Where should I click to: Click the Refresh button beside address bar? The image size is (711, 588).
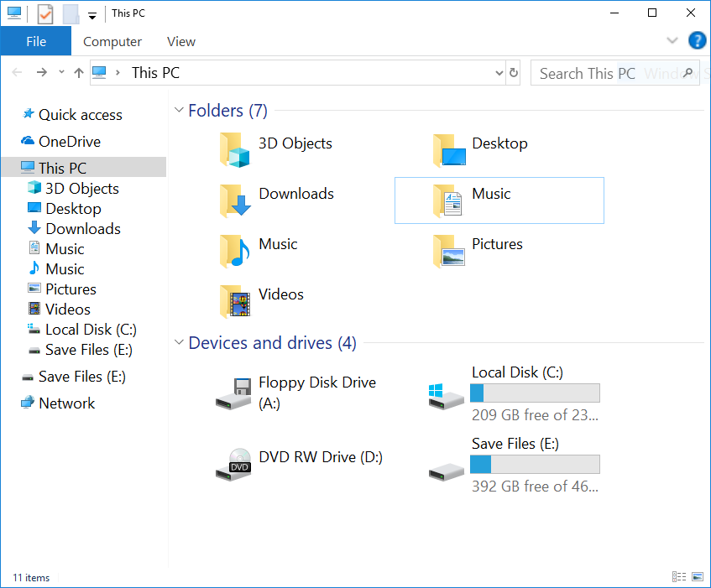pyautogui.click(x=515, y=73)
